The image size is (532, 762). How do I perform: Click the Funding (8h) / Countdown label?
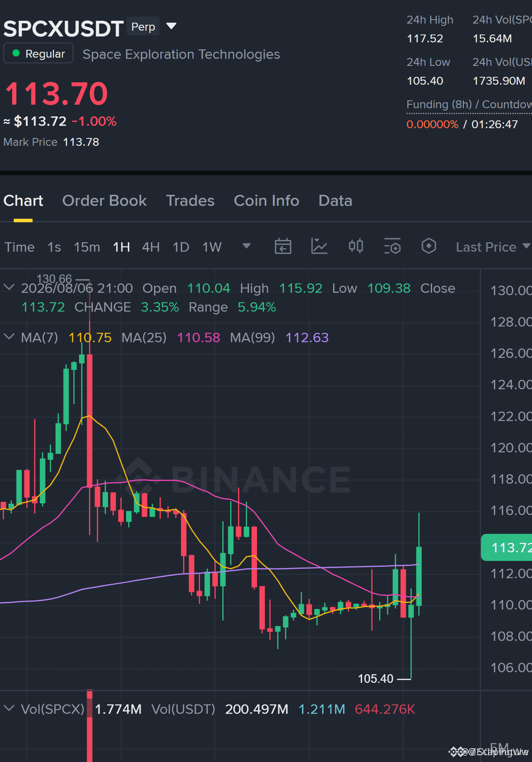coord(469,104)
